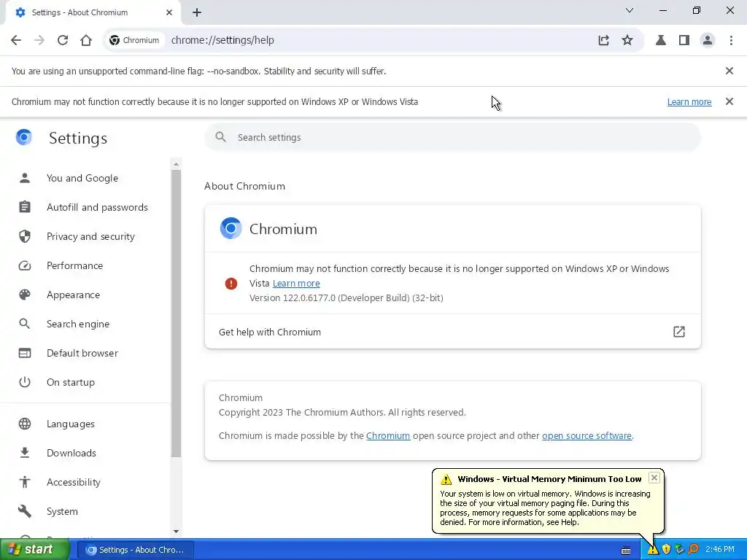Open a new tab with plus button

click(197, 12)
